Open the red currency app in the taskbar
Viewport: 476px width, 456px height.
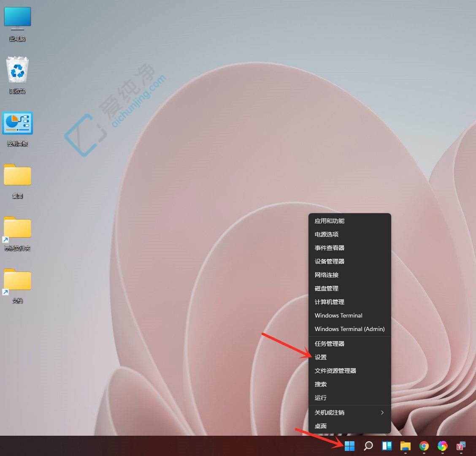coord(460,446)
